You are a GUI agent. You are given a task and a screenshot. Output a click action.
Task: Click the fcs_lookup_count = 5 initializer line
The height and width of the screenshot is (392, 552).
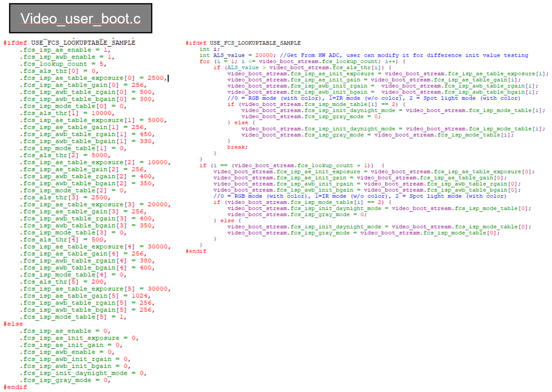point(63,64)
